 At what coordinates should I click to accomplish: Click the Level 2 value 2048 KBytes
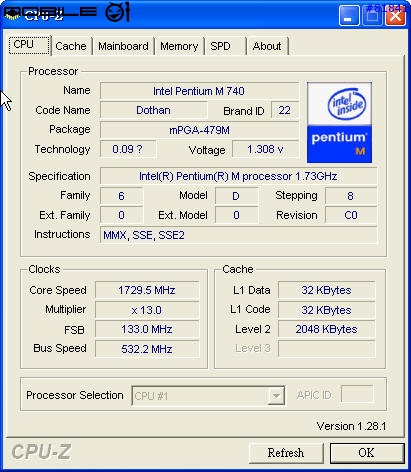pyautogui.click(x=326, y=329)
